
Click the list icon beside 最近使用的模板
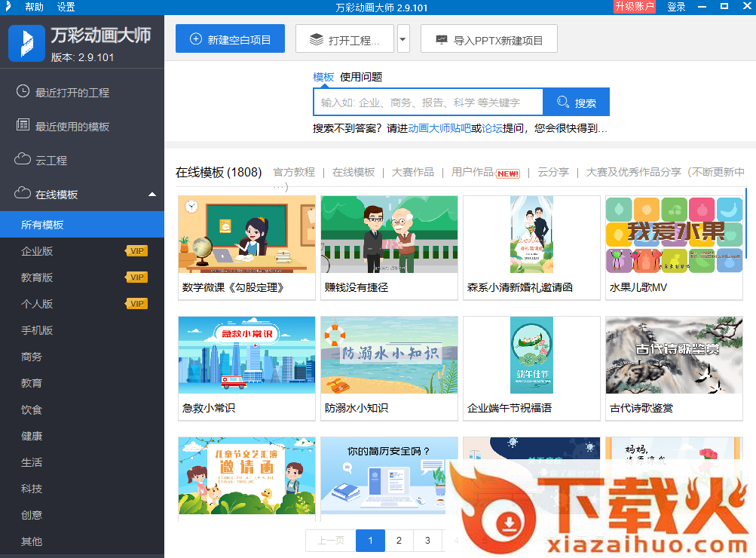23,126
